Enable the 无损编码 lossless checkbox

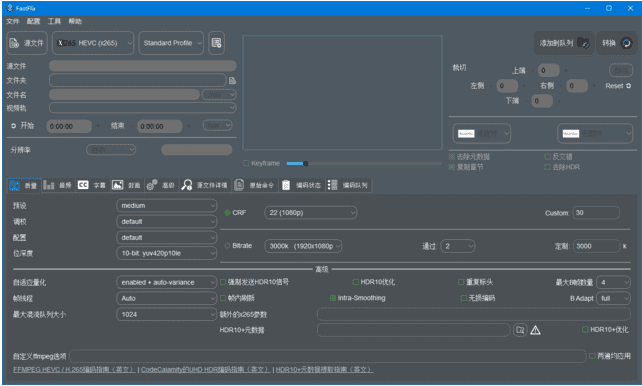(463, 298)
